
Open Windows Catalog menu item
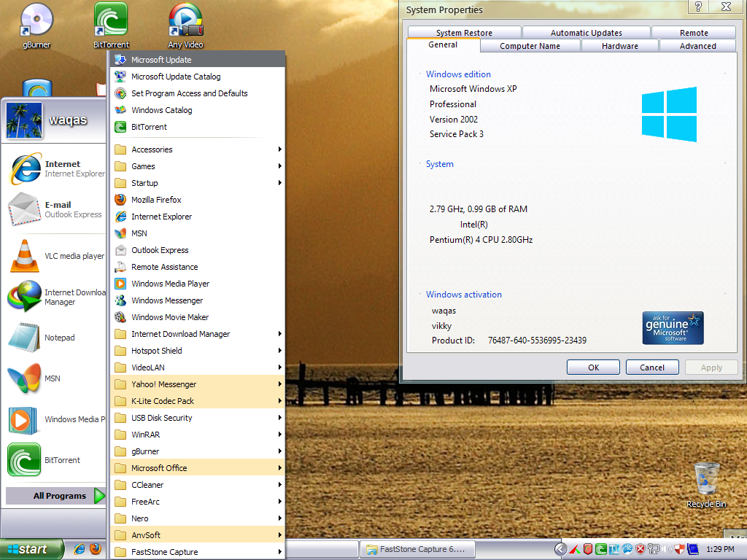tap(198, 110)
